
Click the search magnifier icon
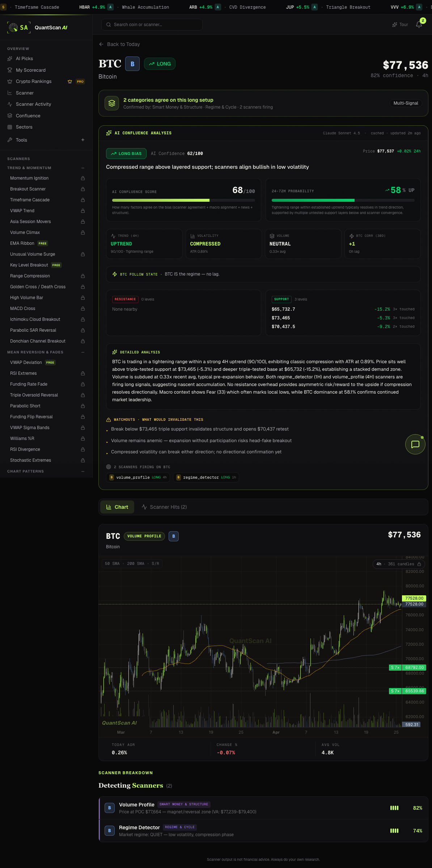[x=109, y=25]
